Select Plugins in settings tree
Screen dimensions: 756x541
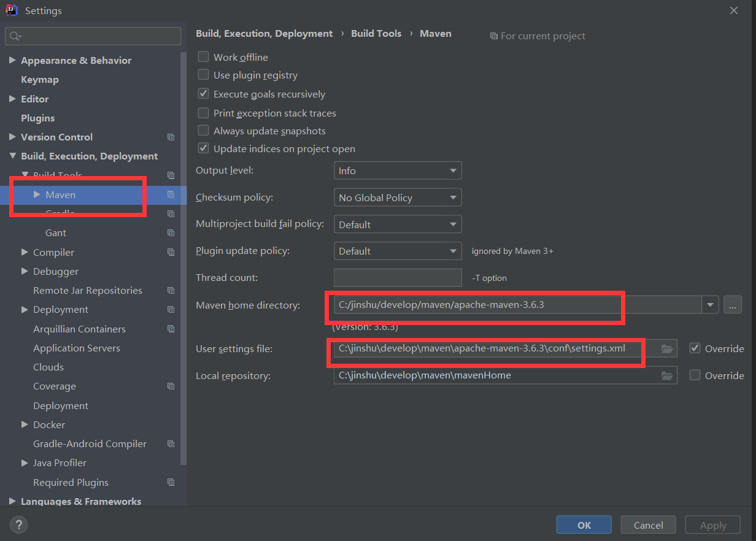pos(38,118)
